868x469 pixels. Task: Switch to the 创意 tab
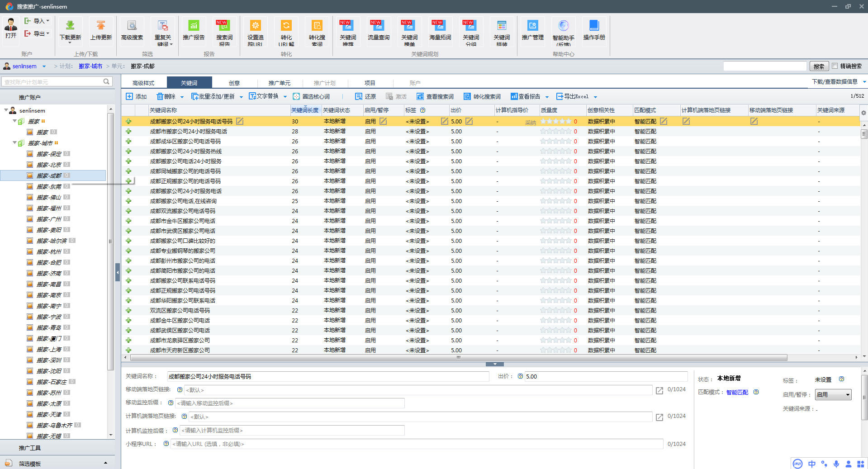point(234,83)
